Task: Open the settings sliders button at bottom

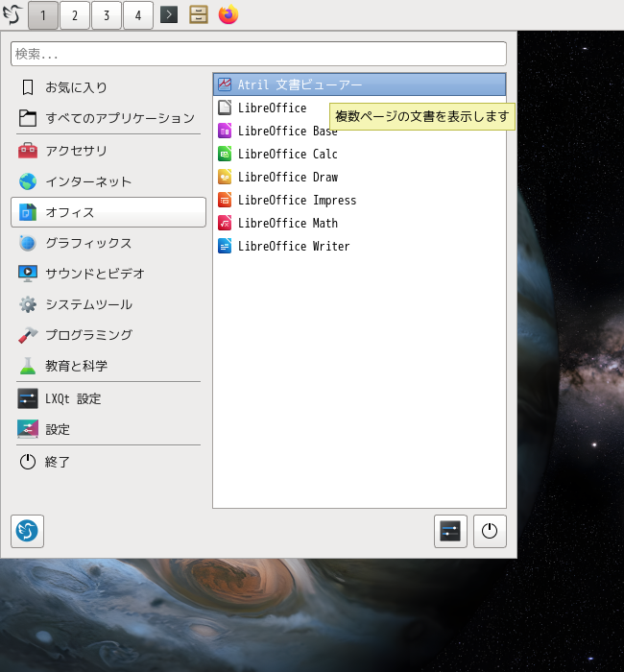Action: (x=450, y=531)
